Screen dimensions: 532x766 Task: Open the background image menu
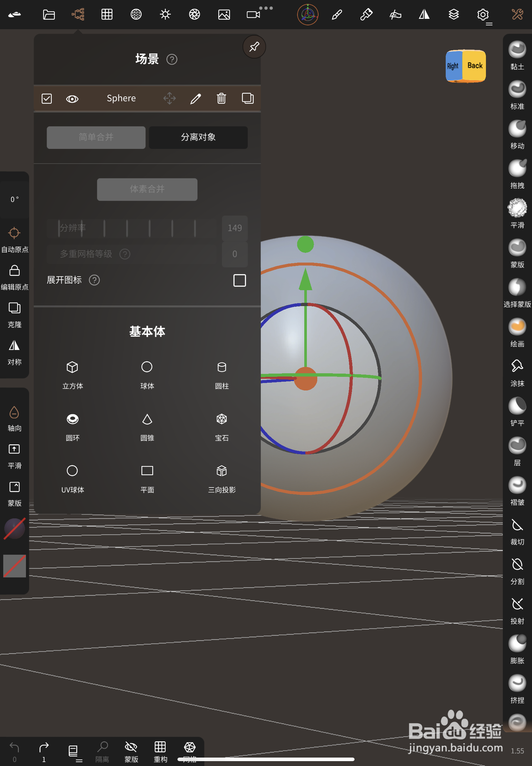[224, 14]
